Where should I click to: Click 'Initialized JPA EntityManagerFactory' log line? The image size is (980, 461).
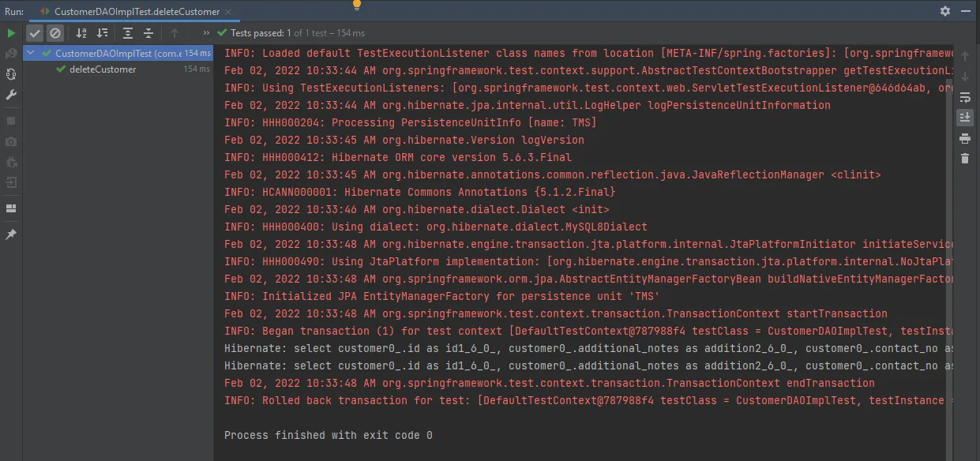coord(442,296)
